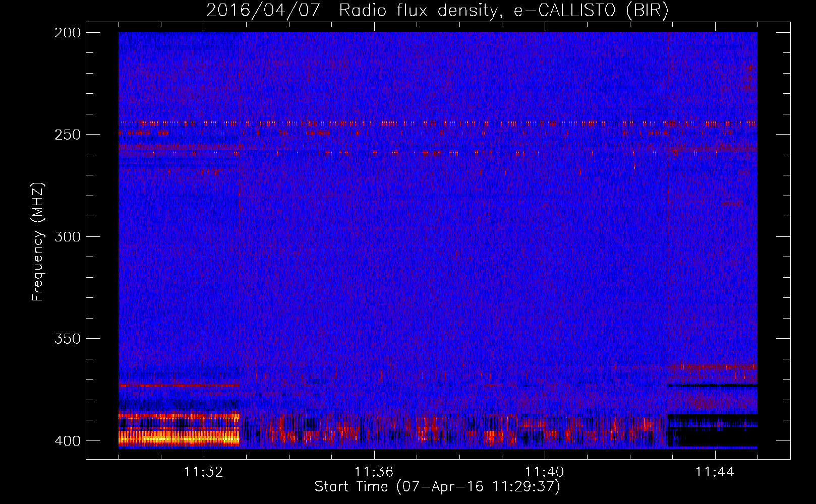Viewport: 816px width, 504px height.
Task: Click the '250' frequency tick label
Action: point(68,135)
